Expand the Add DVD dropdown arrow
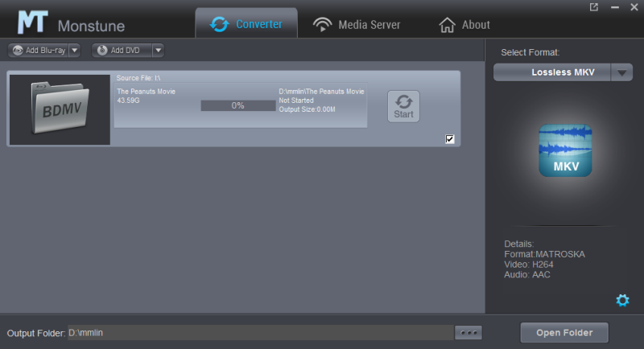The height and width of the screenshot is (349, 644). (x=158, y=50)
